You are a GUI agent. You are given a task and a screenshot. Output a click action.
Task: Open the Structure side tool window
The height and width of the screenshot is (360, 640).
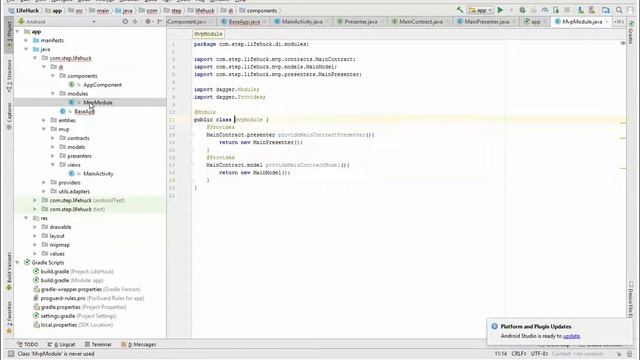pyautogui.click(x=9, y=76)
